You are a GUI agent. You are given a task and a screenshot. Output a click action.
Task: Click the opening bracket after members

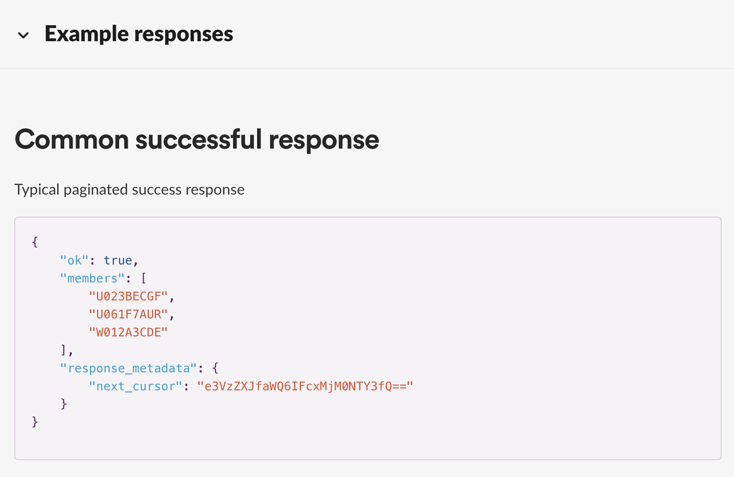[x=144, y=278]
